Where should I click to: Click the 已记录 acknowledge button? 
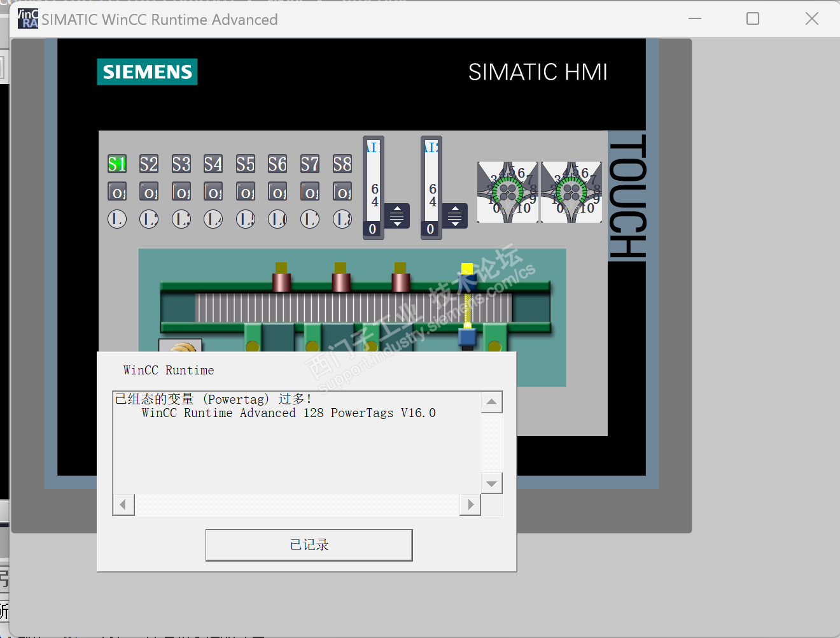coord(309,545)
